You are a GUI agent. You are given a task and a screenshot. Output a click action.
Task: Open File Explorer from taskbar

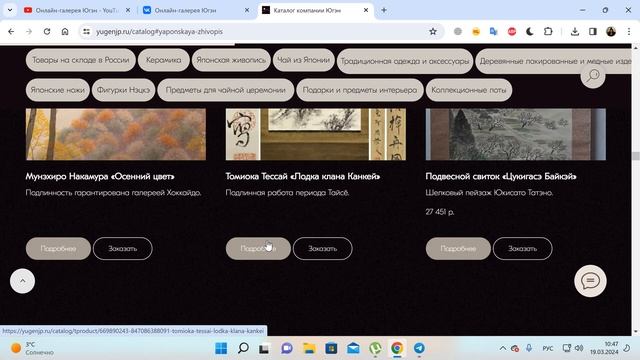click(309, 348)
